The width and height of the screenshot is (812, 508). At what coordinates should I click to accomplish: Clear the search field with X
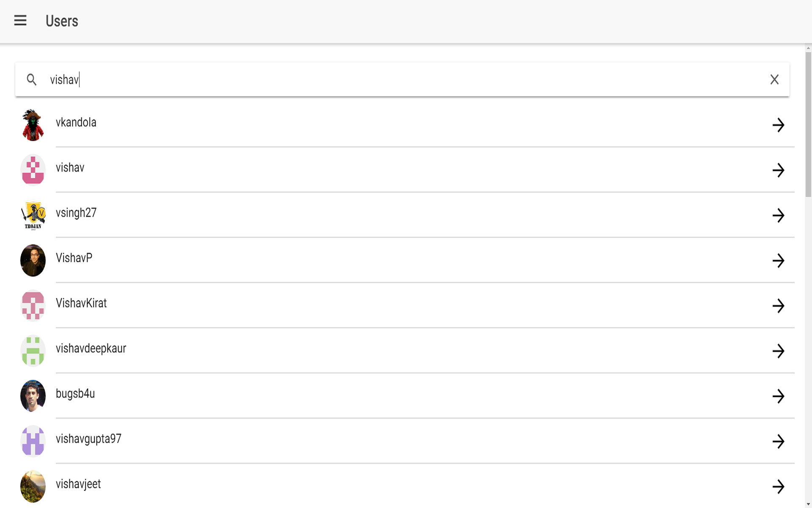click(774, 80)
